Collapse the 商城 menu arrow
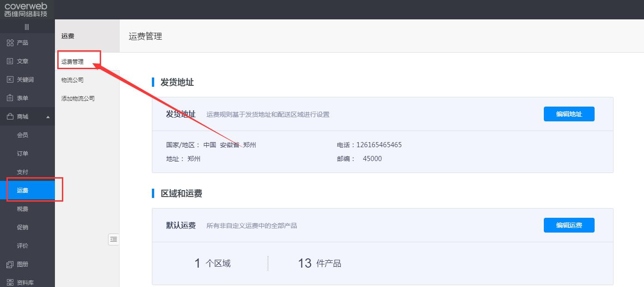 tap(48, 117)
